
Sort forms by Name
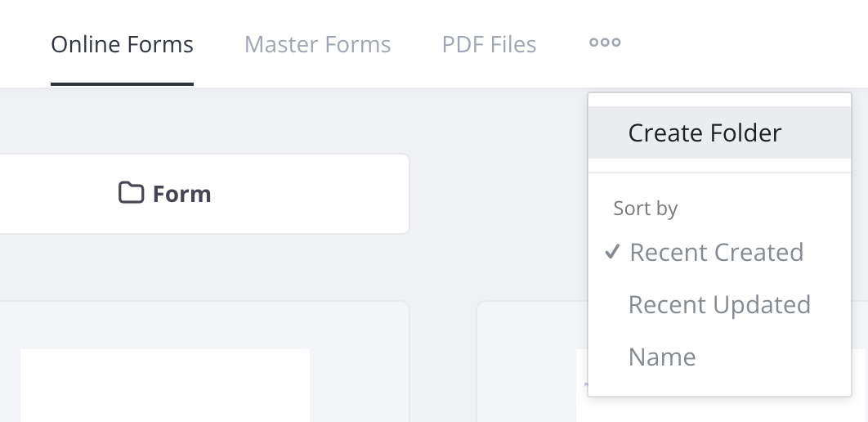click(x=662, y=357)
